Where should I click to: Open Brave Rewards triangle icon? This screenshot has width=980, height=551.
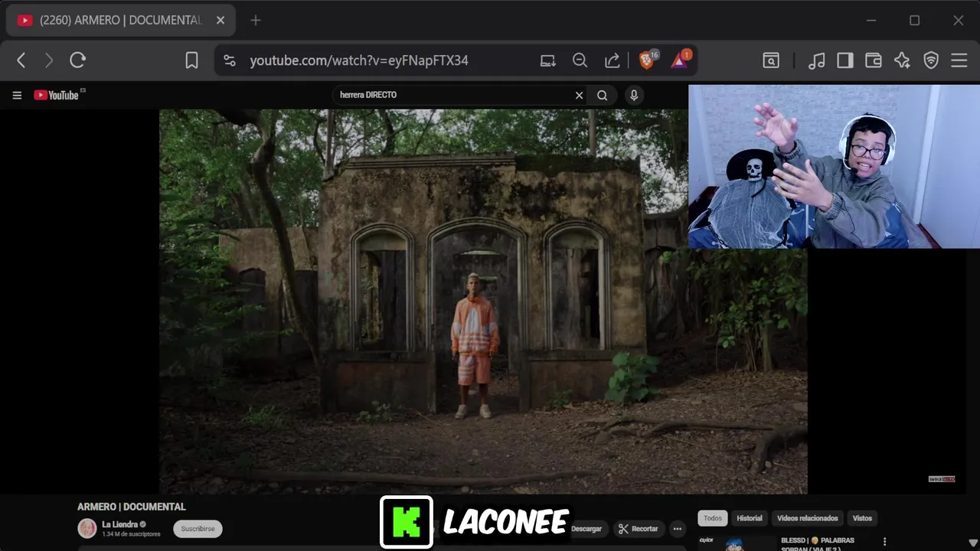click(x=680, y=60)
